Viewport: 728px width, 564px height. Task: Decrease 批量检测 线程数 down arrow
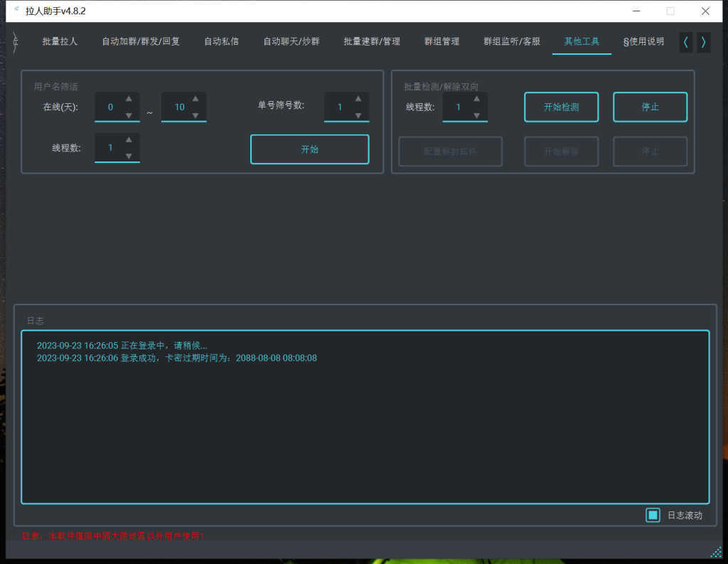click(476, 115)
